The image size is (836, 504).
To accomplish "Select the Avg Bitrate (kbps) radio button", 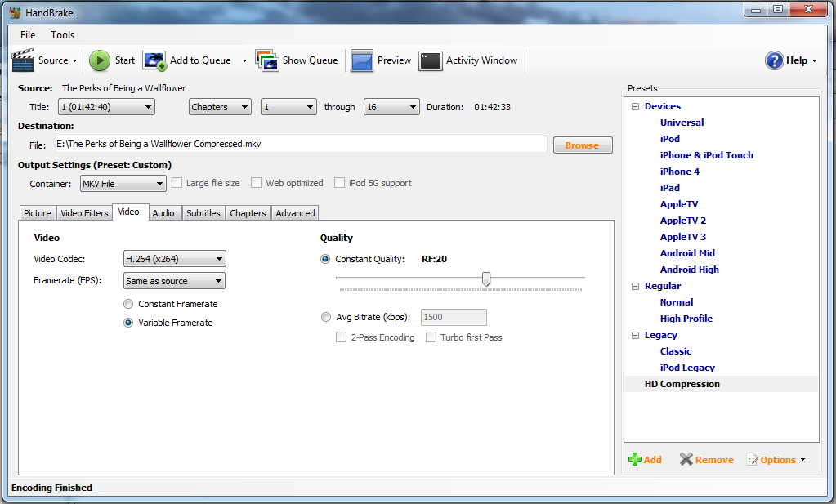I will (326, 317).
